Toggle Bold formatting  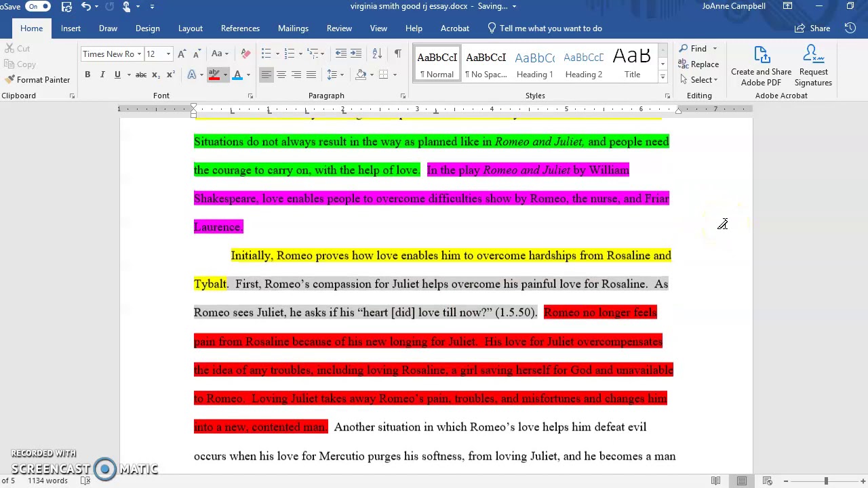(x=87, y=75)
